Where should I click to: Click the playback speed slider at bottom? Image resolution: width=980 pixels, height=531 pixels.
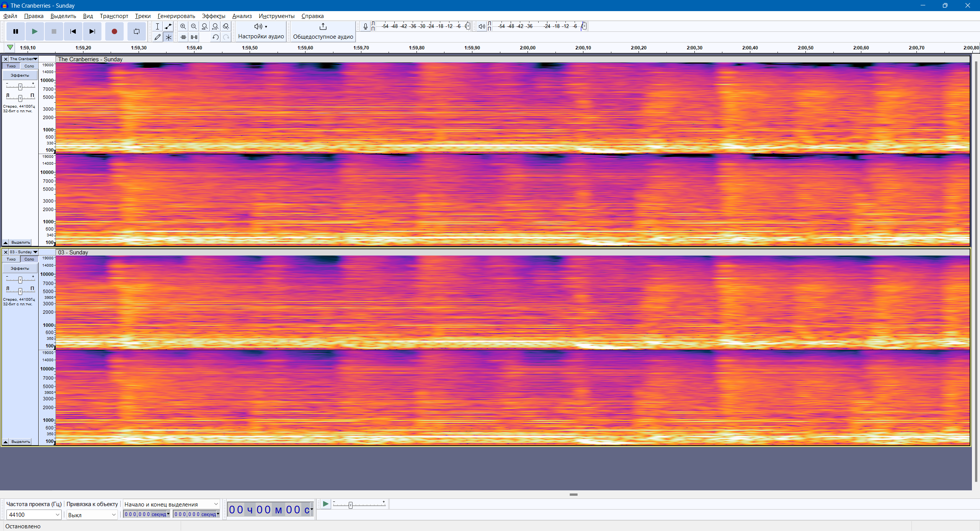click(x=350, y=505)
